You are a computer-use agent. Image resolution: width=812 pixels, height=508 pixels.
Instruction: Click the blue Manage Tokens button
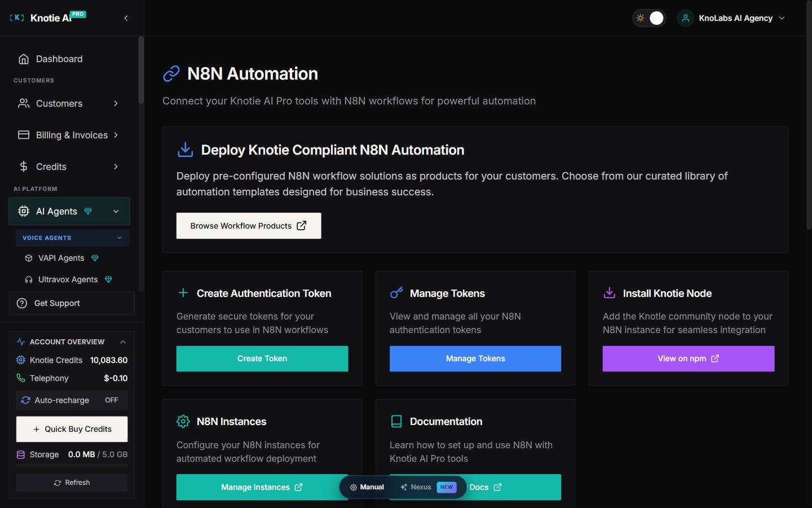[475, 358]
